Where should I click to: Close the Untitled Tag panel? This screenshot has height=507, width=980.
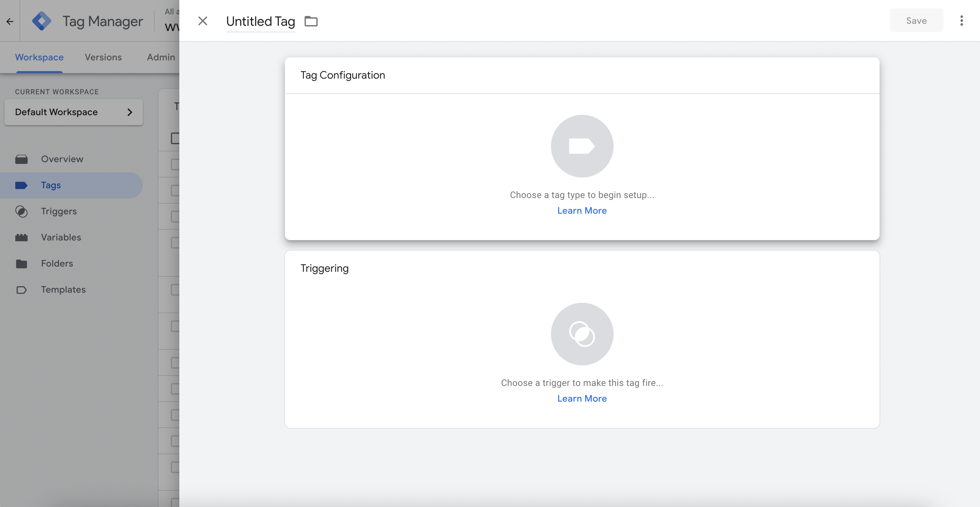203,21
